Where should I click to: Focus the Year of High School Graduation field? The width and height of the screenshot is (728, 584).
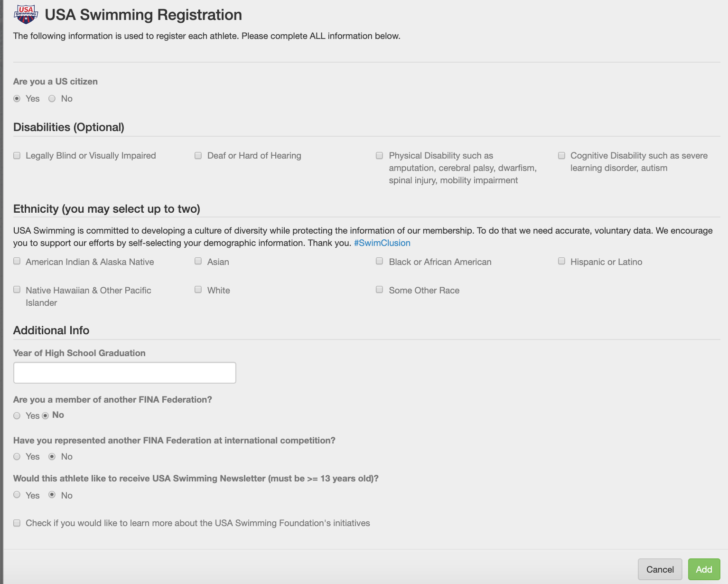pos(125,373)
